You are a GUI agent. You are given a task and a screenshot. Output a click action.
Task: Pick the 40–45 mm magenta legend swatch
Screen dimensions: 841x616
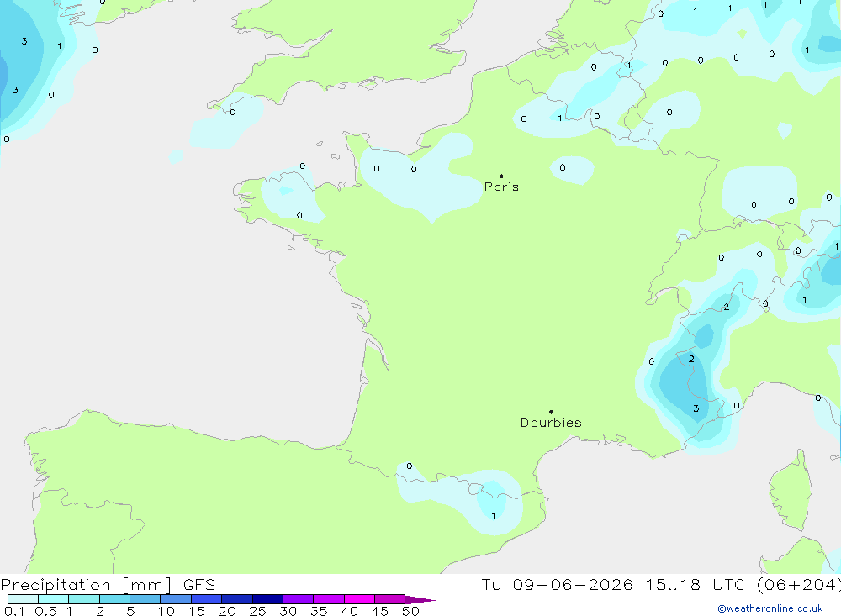click(x=359, y=599)
